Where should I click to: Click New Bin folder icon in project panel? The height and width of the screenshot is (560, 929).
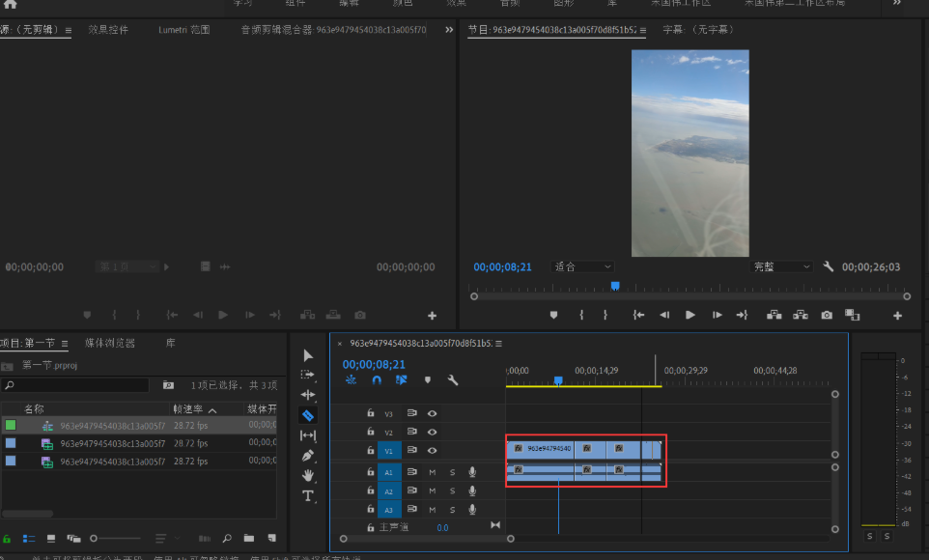tap(249, 538)
